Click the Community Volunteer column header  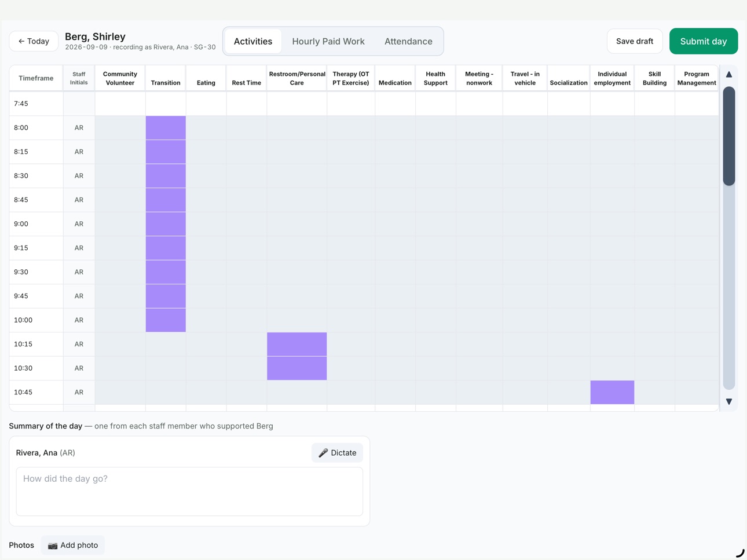[x=120, y=78]
